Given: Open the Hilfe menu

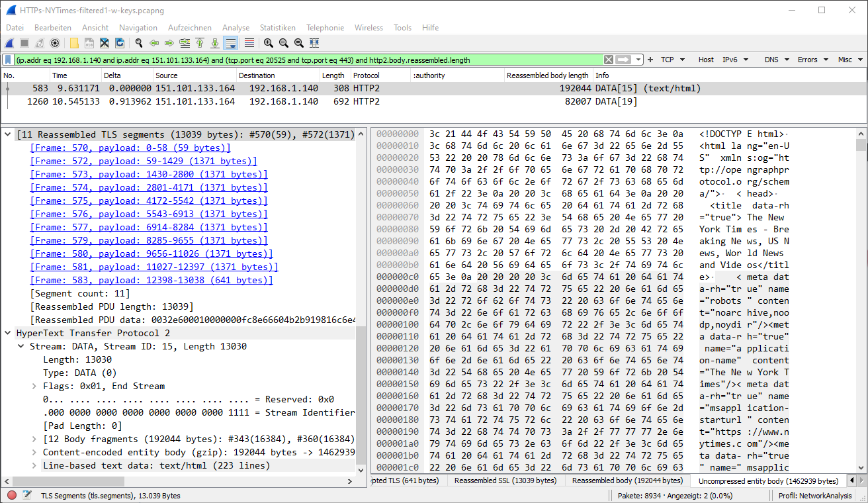Looking at the screenshot, I should 430,28.
